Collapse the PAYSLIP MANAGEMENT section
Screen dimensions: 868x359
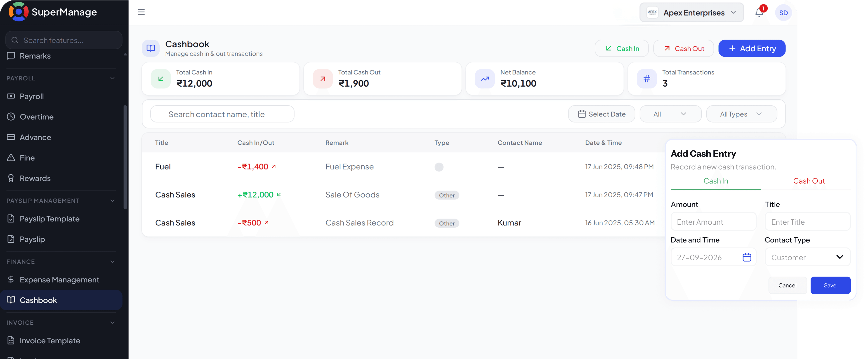(x=113, y=201)
